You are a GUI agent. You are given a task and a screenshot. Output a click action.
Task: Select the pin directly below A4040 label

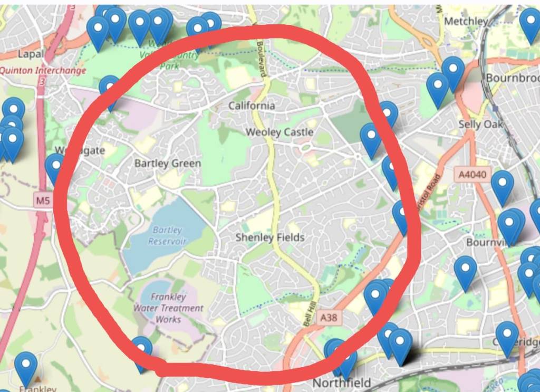coord(503,188)
